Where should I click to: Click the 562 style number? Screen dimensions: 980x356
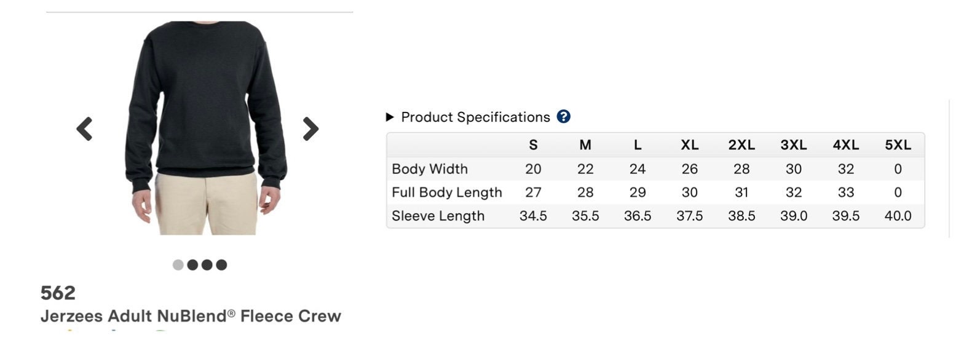point(58,293)
